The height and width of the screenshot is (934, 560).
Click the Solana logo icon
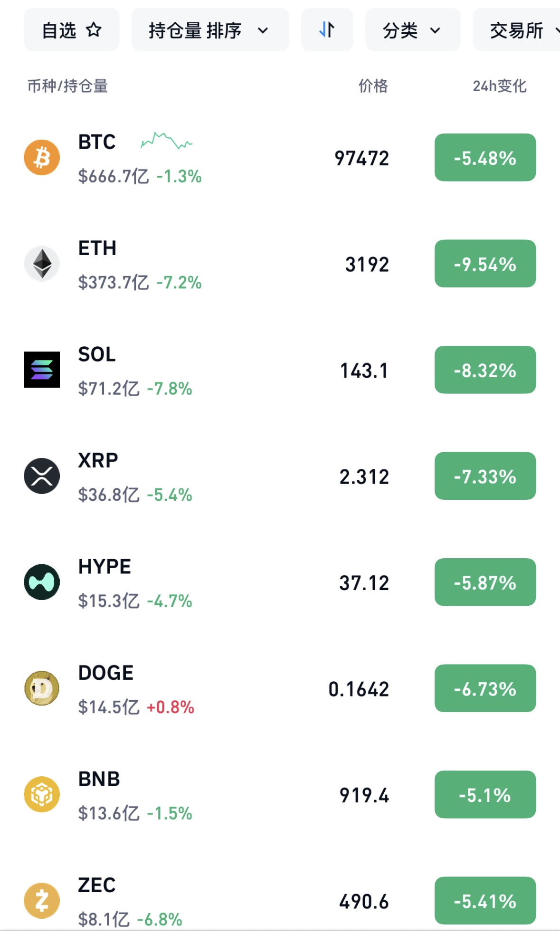pos(42,370)
